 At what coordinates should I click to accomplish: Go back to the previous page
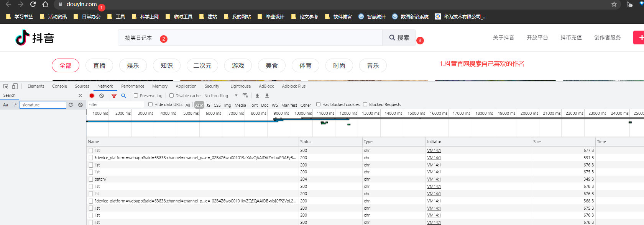(8, 4)
